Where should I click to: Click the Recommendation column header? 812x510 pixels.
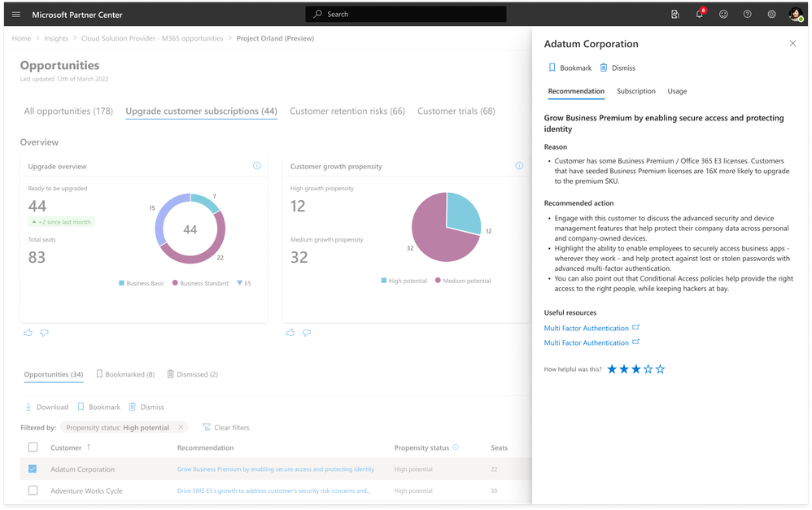coord(206,448)
